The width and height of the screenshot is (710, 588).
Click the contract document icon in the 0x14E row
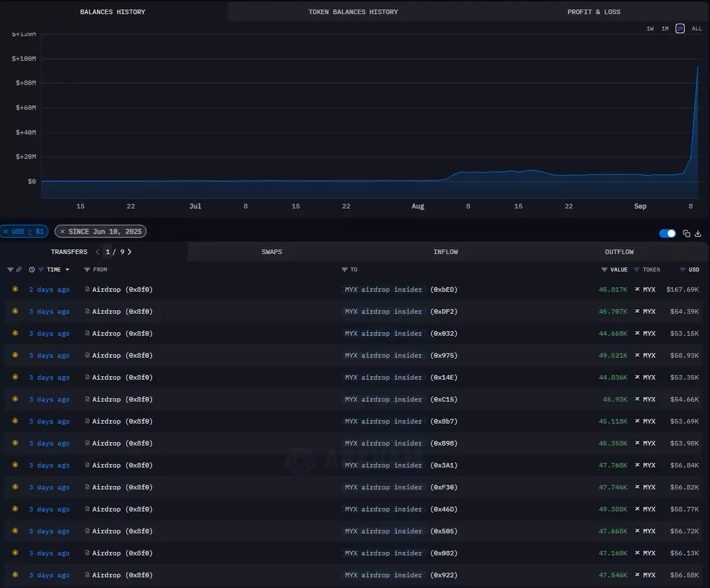click(88, 377)
